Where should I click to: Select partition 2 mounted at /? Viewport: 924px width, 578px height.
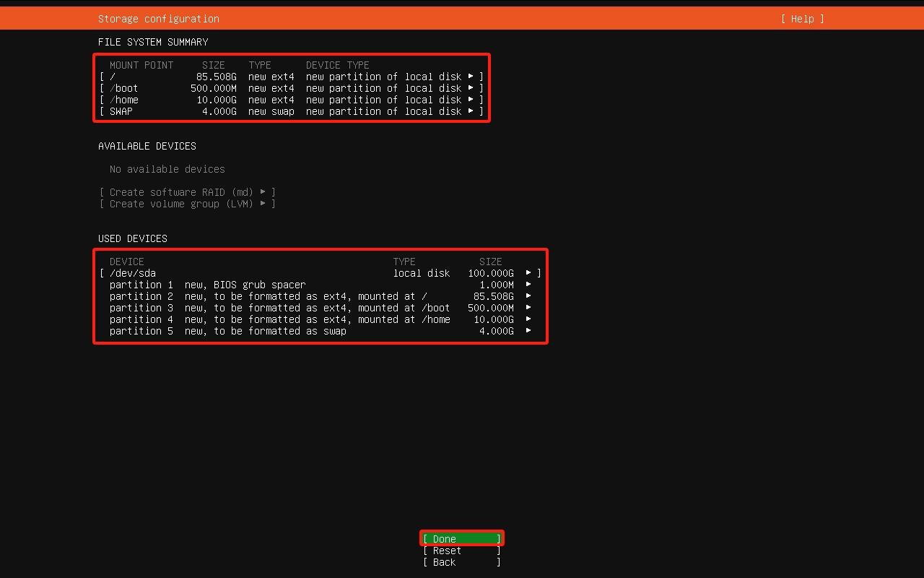321,296
